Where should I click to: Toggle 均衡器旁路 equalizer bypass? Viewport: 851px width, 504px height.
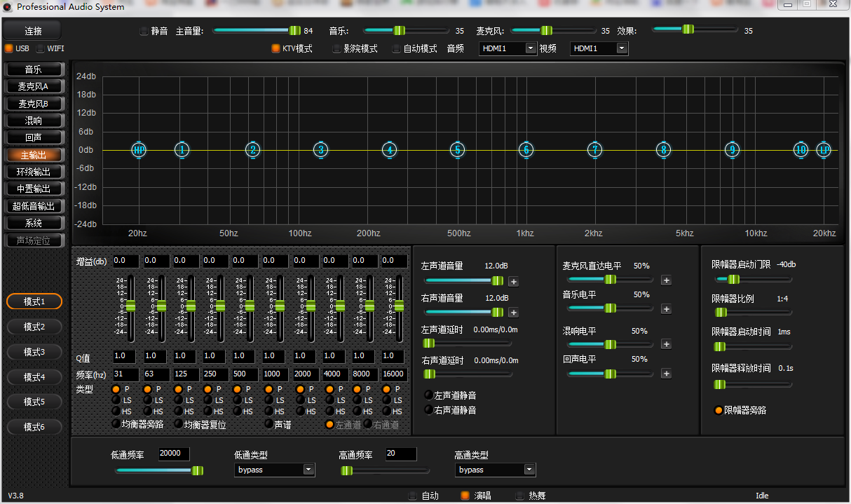coord(116,424)
